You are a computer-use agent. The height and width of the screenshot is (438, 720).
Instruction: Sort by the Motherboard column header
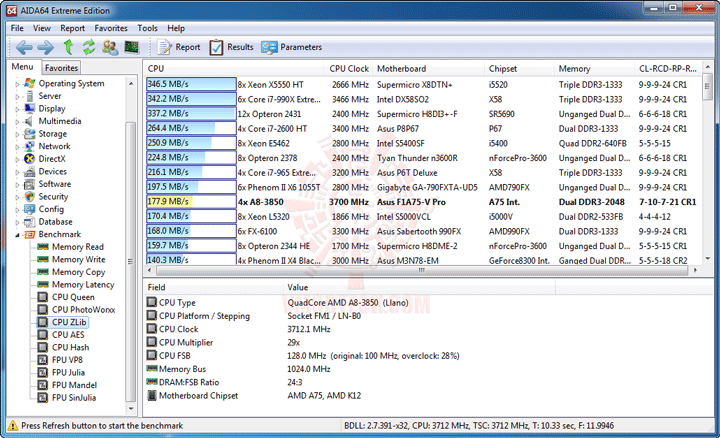coord(428,68)
